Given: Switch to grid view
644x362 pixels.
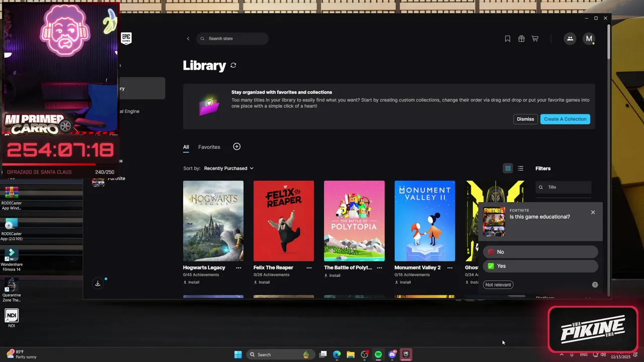Looking at the screenshot, I should tap(508, 168).
